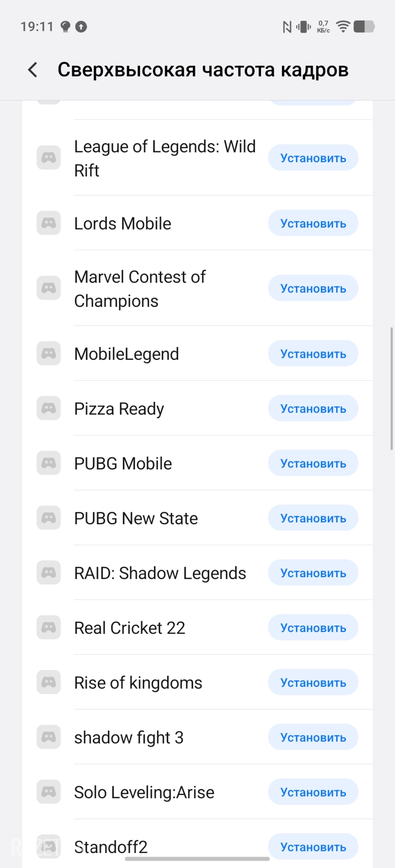Tap the back arrow icon
This screenshot has height=868, width=395.
33,70
